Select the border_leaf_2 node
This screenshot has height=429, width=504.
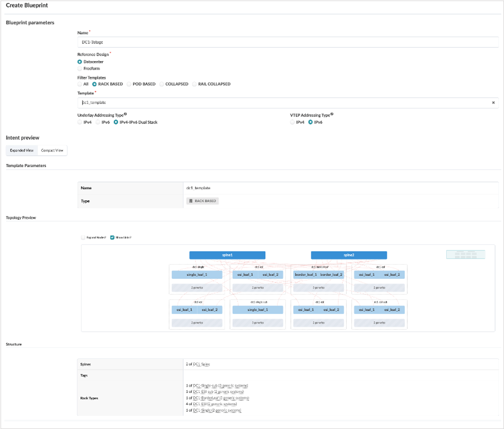click(x=331, y=275)
